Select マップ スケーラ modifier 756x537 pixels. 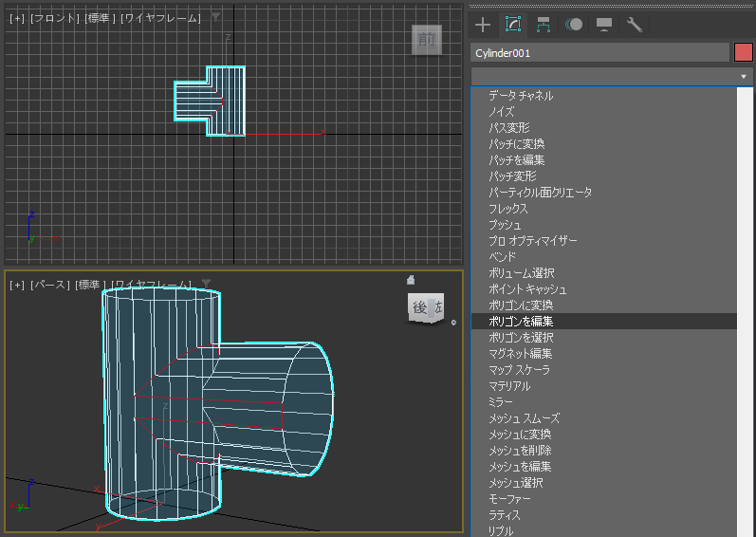pyautogui.click(x=604, y=370)
